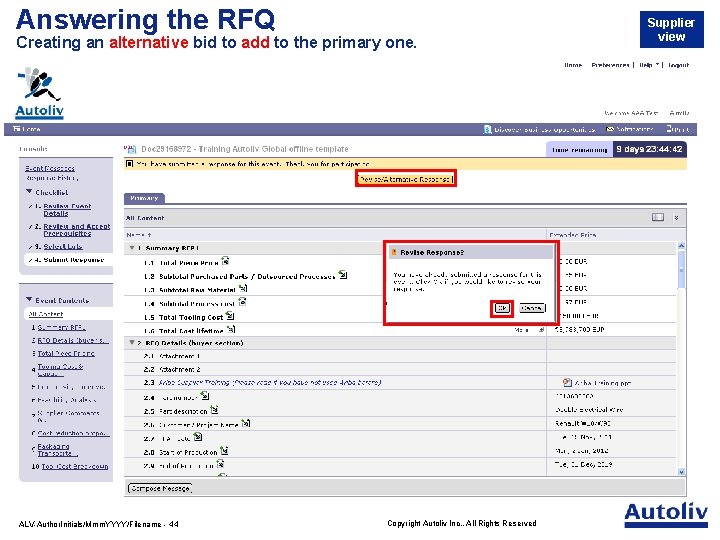Click Cancel in Revise Response dialog

pos(532,308)
